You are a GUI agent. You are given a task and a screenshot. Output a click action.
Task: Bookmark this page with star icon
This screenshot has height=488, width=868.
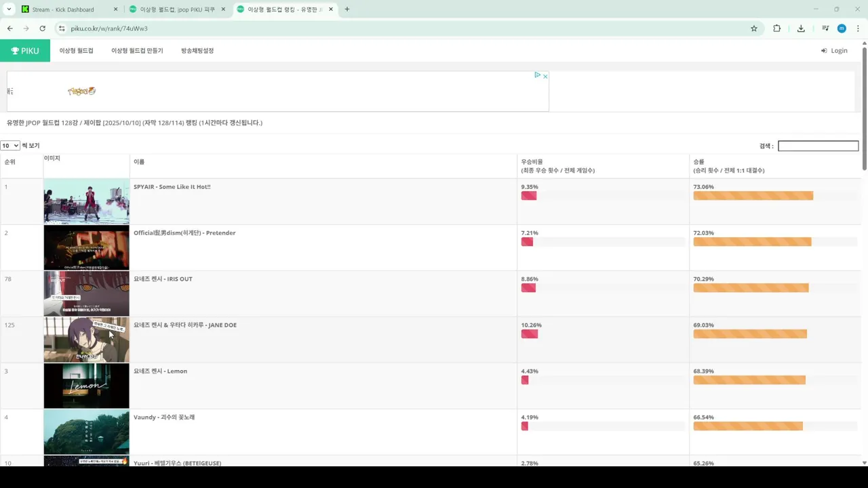click(x=754, y=28)
